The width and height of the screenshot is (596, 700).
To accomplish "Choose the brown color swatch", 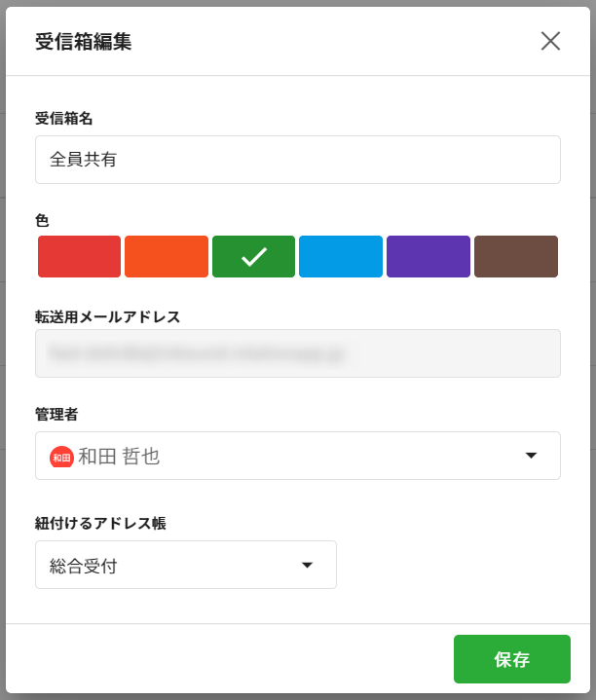I will [x=516, y=257].
